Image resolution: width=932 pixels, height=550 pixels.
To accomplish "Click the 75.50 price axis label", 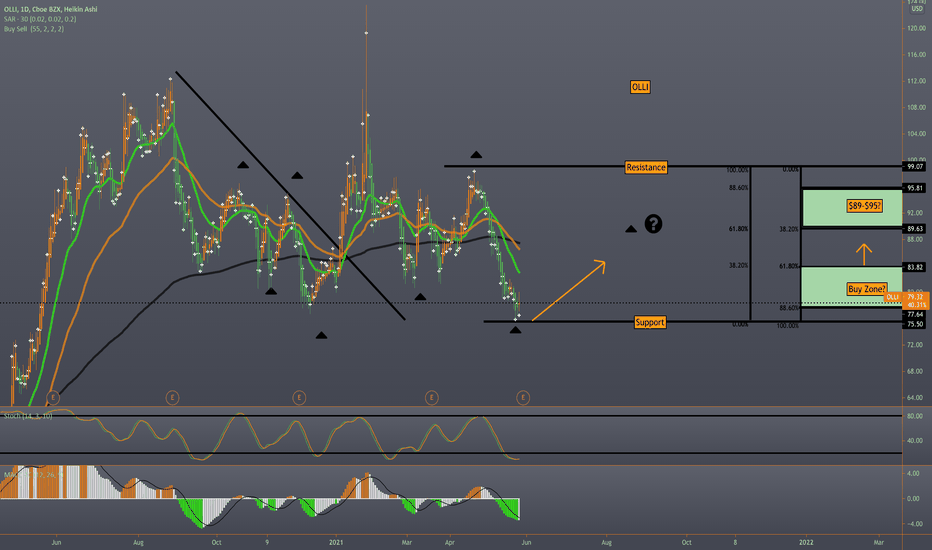I will [x=915, y=324].
